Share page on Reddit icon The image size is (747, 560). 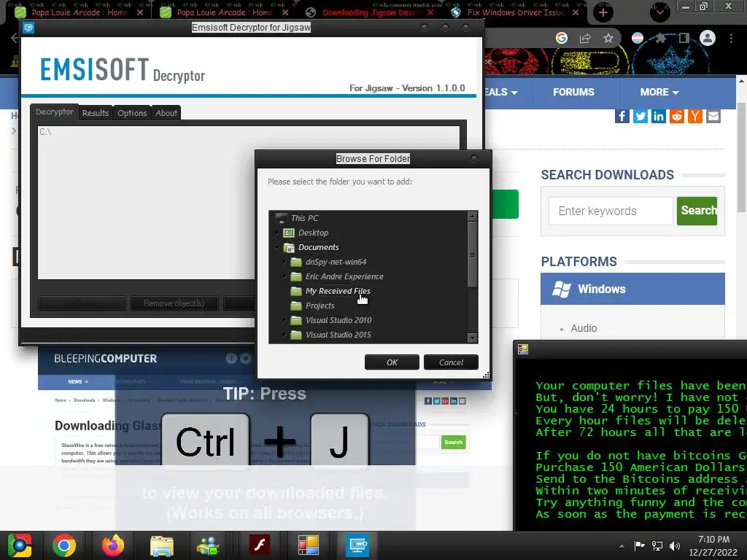tap(676, 116)
